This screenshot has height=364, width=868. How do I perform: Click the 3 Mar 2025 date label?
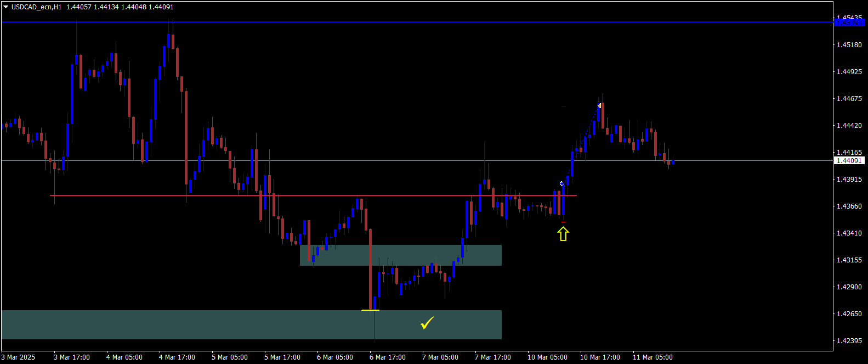coord(18,357)
